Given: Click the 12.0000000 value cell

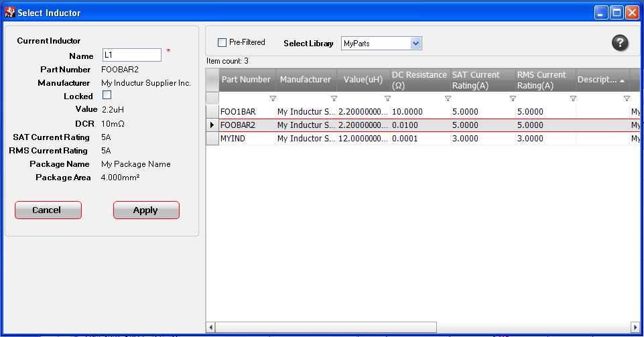Looking at the screenshot, I should tap(363, 139).
